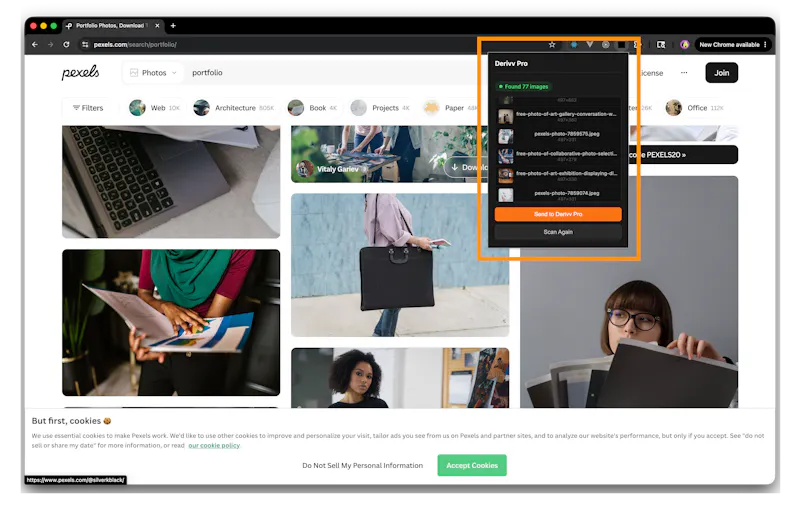
Task: Click the Download button on the photo
Action: tap(465, 167)
